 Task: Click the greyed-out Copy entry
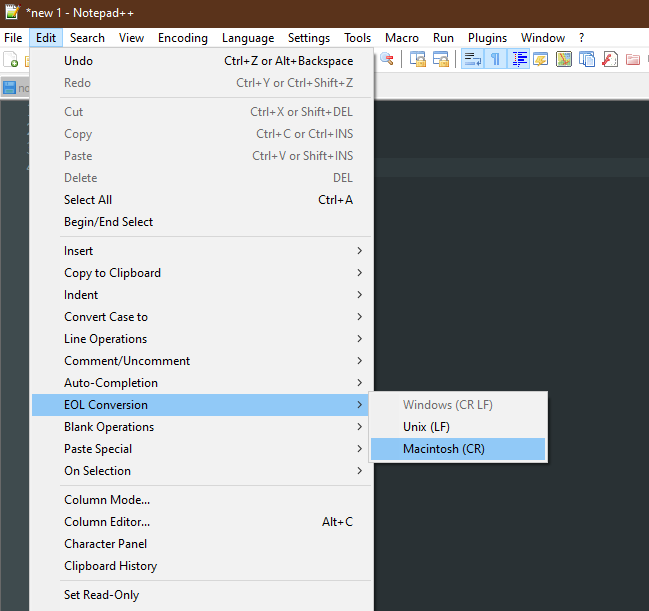(x=202, y=134)
